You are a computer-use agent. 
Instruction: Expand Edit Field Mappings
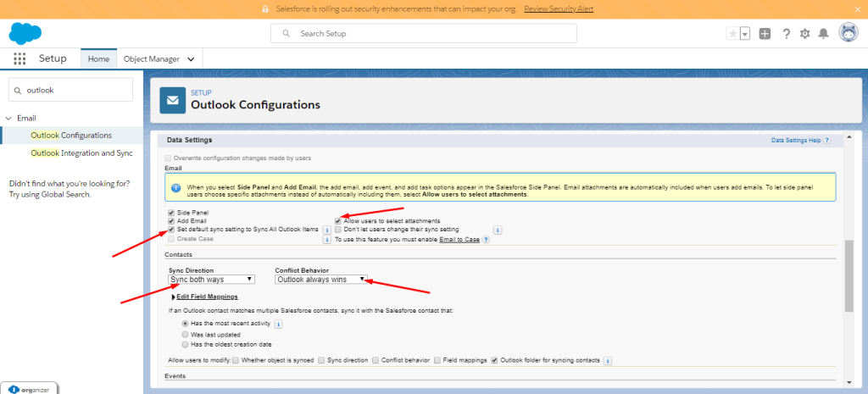tap(206, 297)
